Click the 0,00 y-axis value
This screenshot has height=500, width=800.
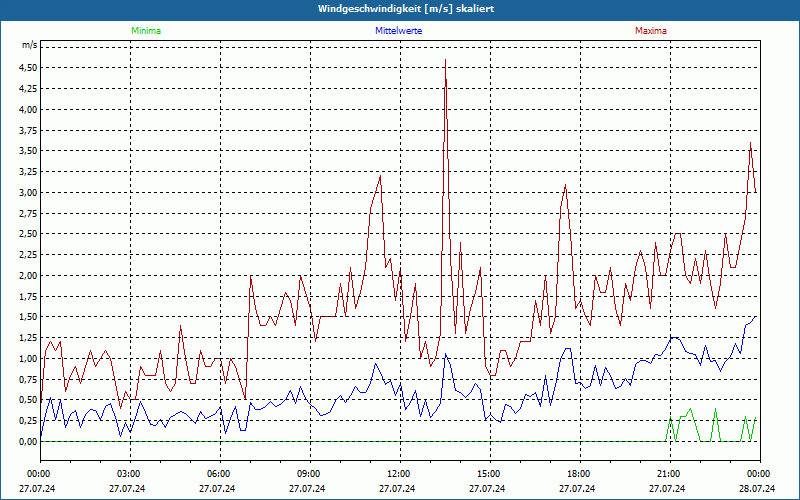(28, 442)
